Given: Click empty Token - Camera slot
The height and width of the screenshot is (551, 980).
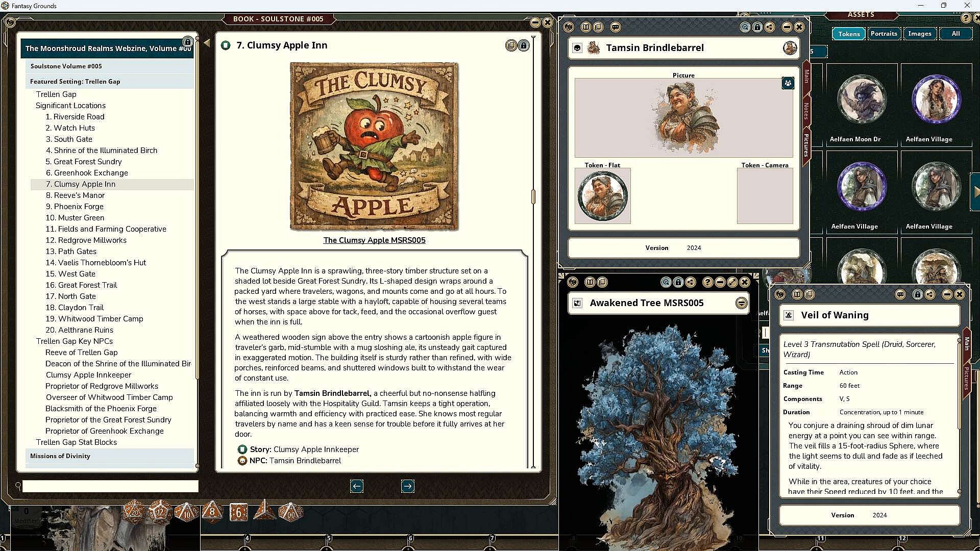Looking at the screenshot, I should click(x=765, y=196).
